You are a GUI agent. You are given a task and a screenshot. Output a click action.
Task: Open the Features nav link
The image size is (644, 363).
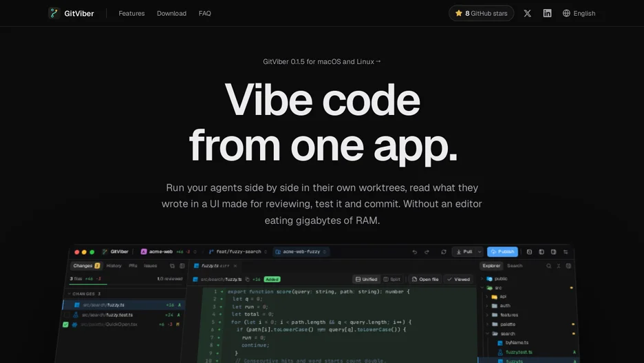point(131,13)
